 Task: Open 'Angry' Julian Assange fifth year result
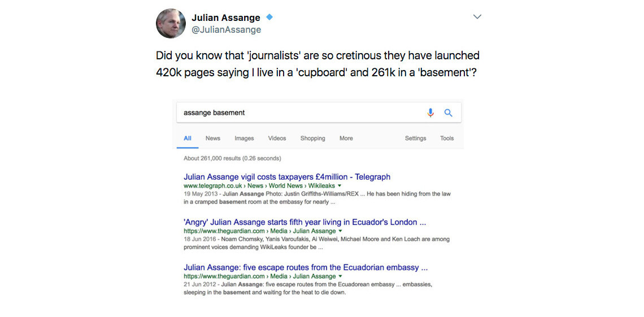tap(304, 222)
